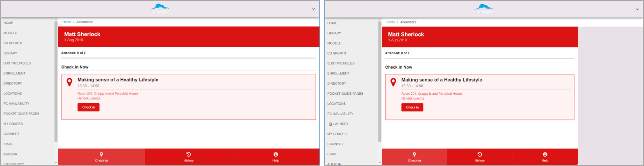
Task: Open PC AVAILABILITY in right window sidebar
Action: [x=340, y=114]
